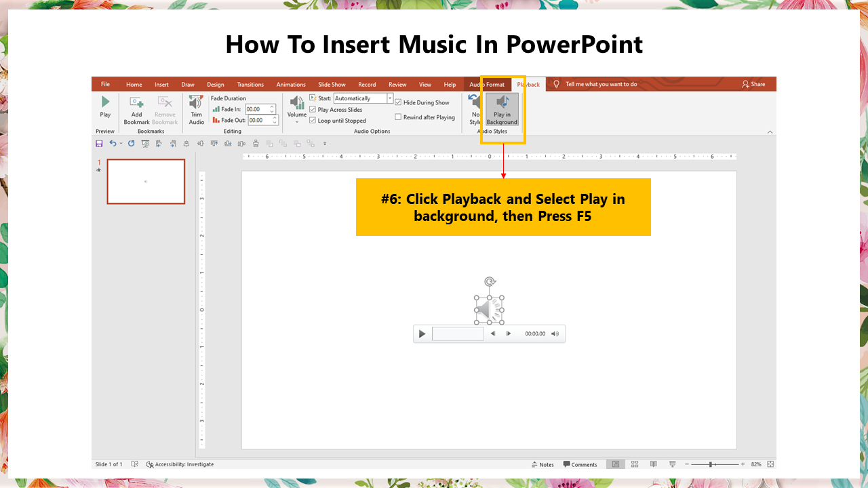Play the audio with the player play button
The image size is (868, 488).
coord(422,333)
